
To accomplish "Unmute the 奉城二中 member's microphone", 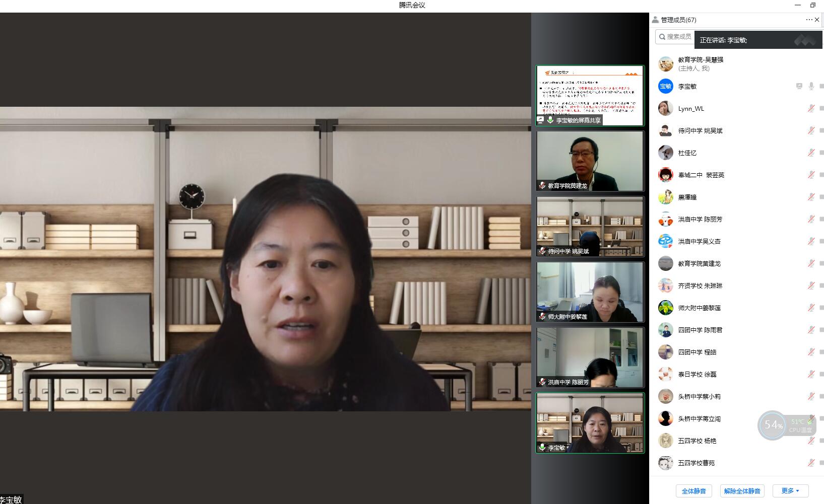I will (811, 175).
